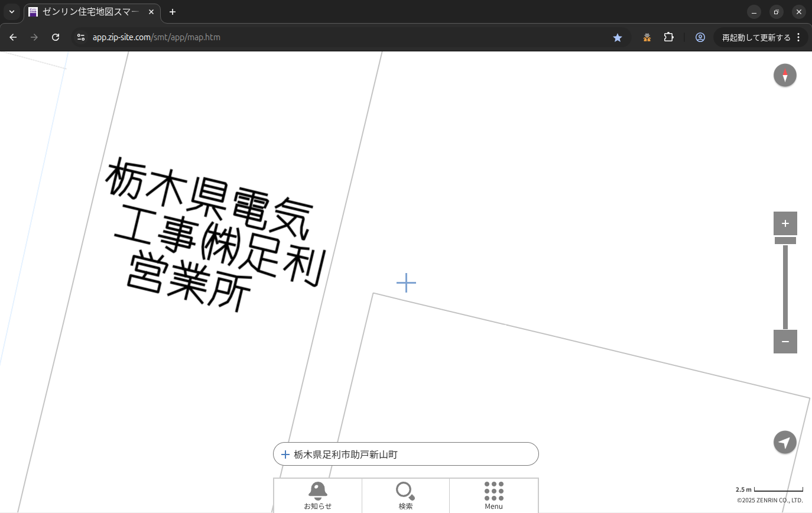
Task: Zoom in with the plus button
Action: pos(785,223)
